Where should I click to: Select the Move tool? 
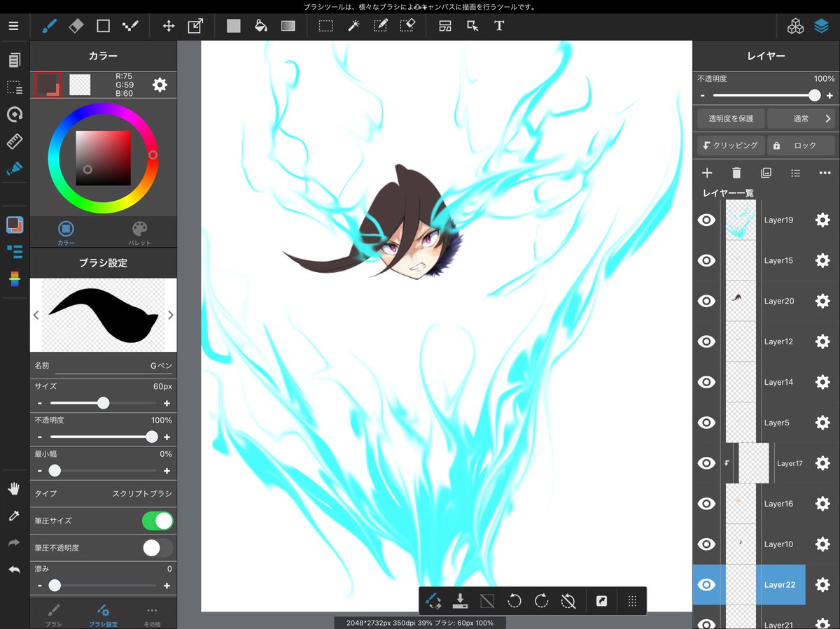click(169, 27)
